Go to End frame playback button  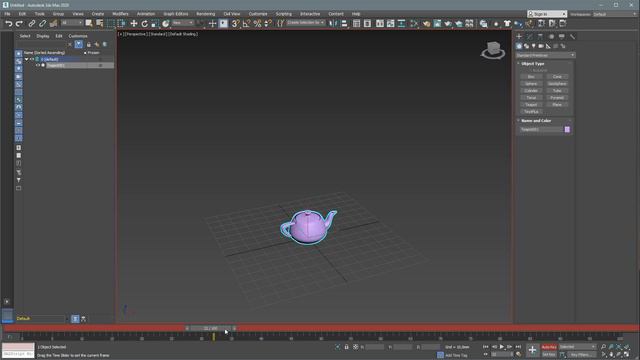pyautogui.click(x=518, y=347)
